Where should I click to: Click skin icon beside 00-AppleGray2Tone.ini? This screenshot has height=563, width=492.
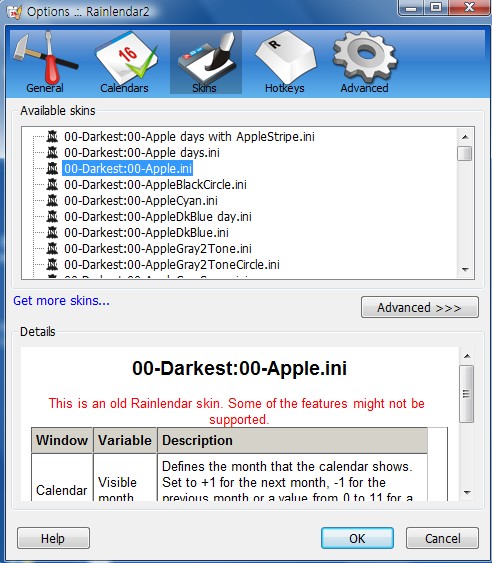click(x=52, y=248)
